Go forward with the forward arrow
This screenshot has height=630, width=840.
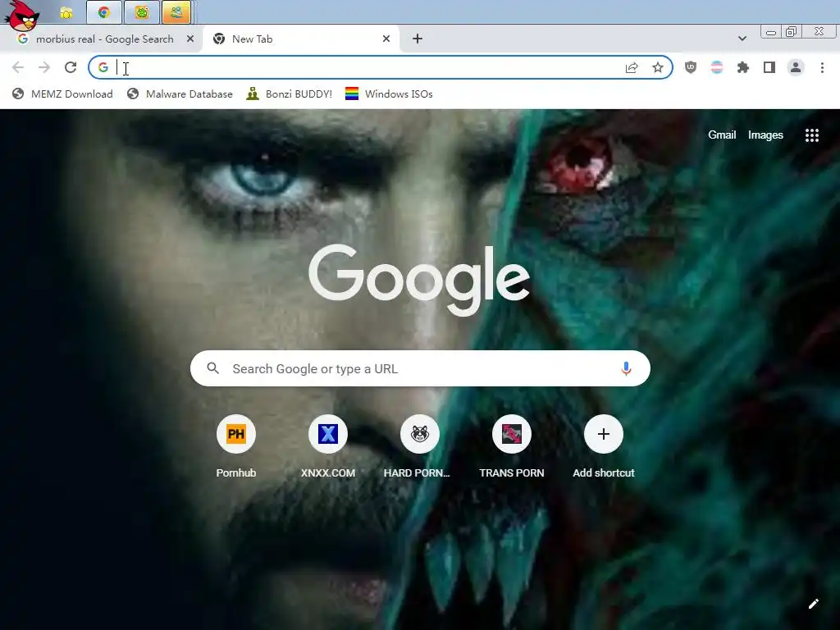click(x=44, y=67)
